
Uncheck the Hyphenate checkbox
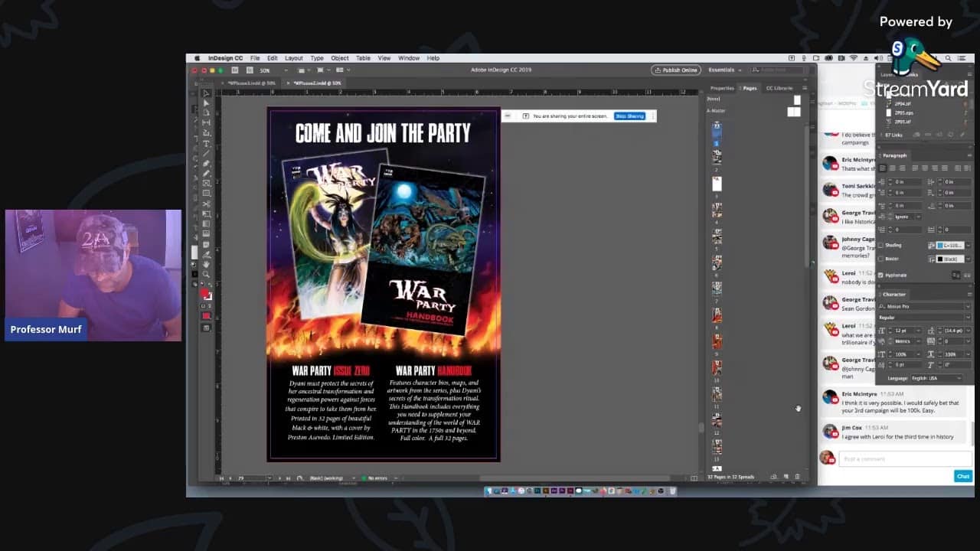(x=880, y=275)
